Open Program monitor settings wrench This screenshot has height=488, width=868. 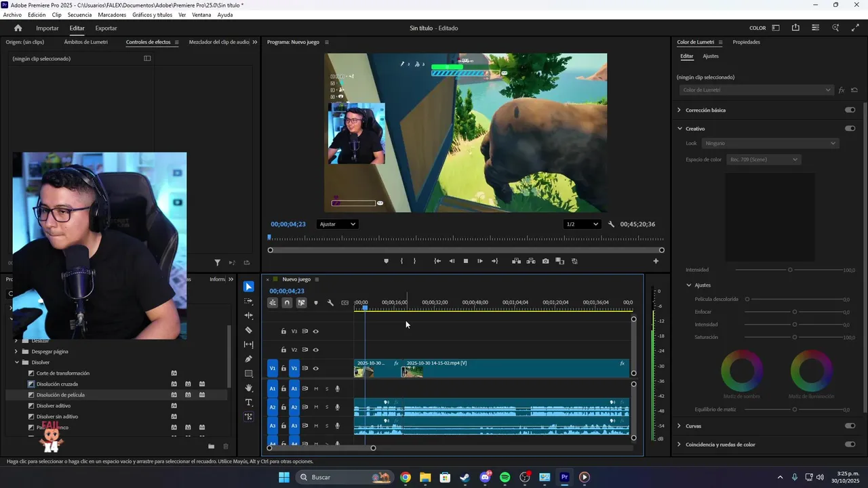[611, 224]
